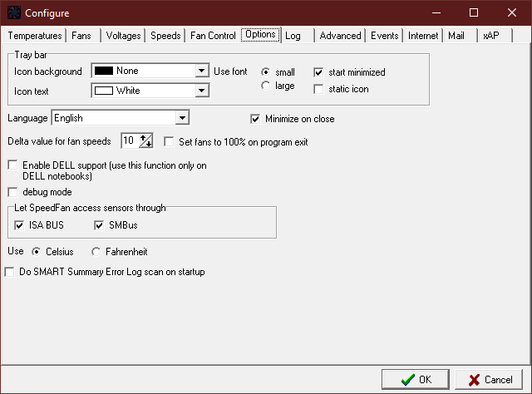Toggle the start minimized checkbox
The width and height of the screenshot is (532, 394).
tap(318, 72)
